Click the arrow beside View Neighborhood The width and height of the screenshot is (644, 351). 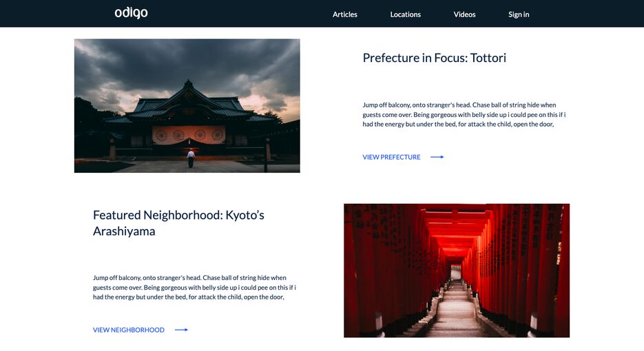(x=181, y=330)
